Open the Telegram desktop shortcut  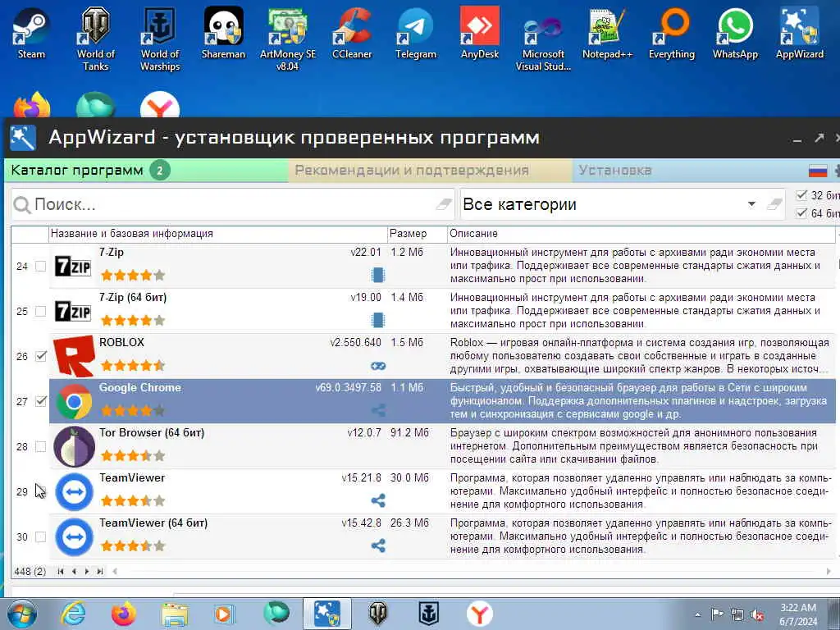(x=416, y=32)
